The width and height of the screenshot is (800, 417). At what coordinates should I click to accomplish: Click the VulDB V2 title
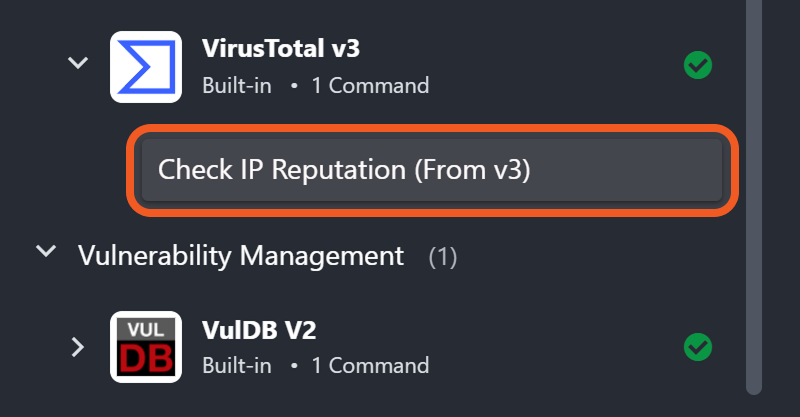[x=259, y=329]
